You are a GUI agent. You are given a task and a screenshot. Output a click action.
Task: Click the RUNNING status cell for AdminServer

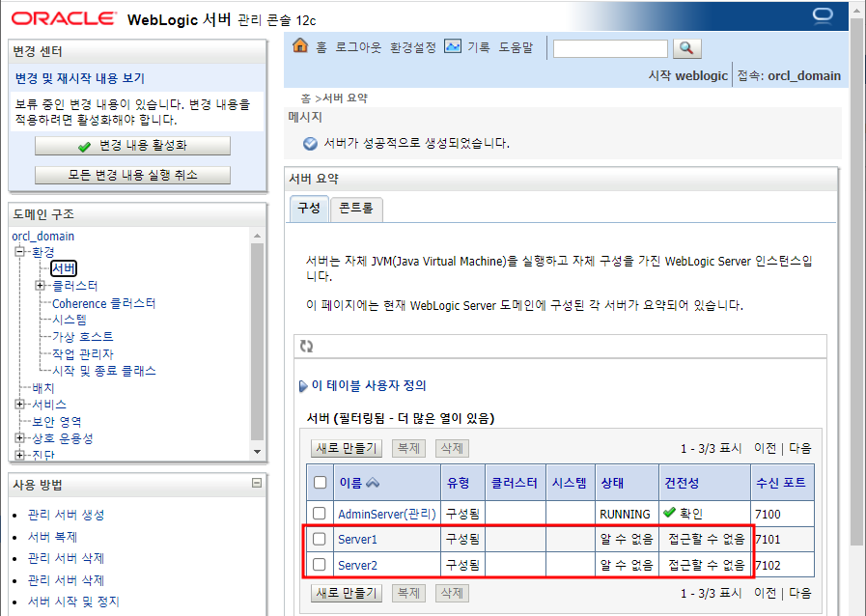tap(625, 515)
